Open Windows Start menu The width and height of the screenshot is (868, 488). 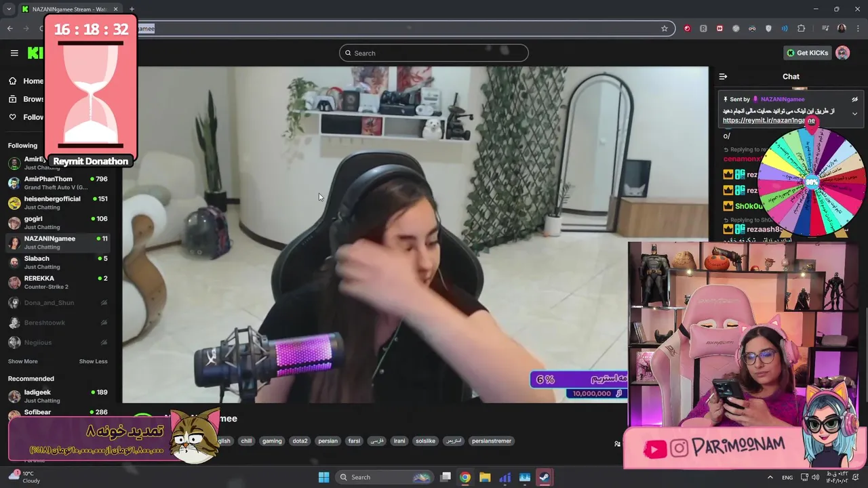323,477
